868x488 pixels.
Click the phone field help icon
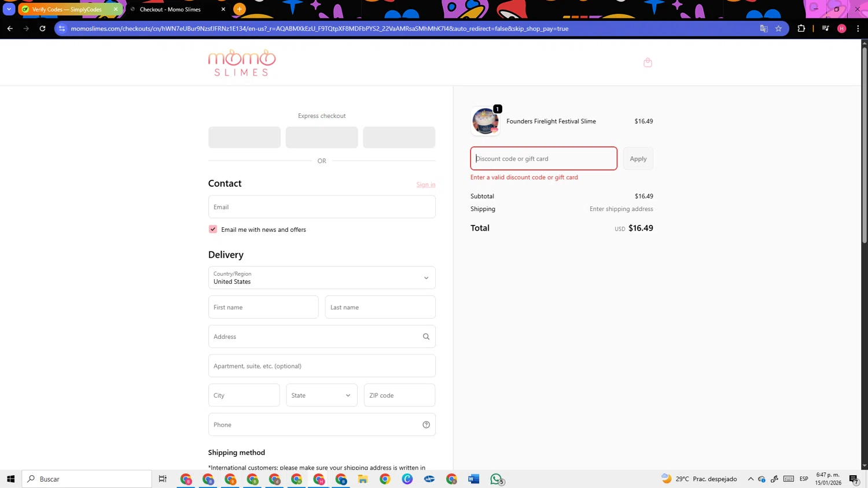[x=426, y=424]
